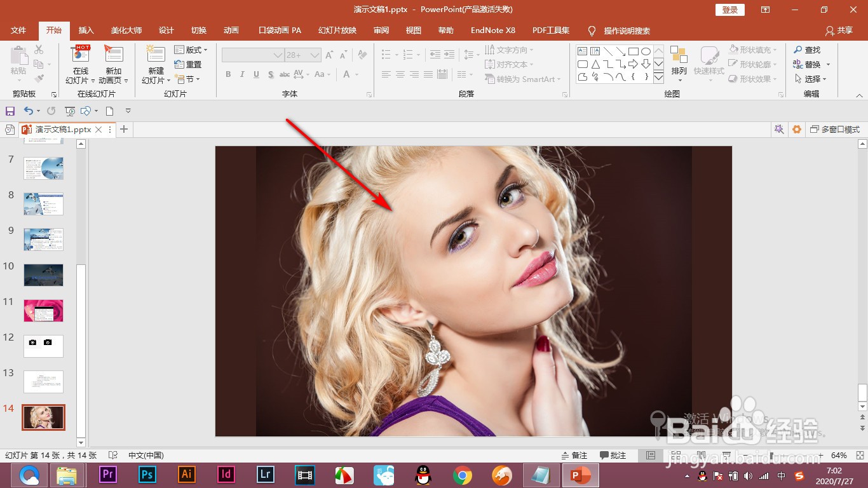Click the Undo arrow icon

click(x=28, y=111)
